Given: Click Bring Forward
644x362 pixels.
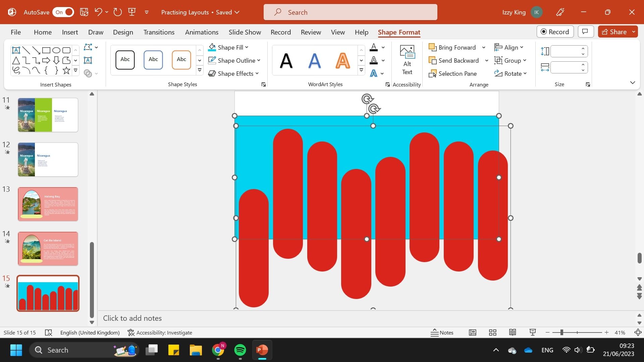Looking at the screenshot, I should [x=453, y=48].
